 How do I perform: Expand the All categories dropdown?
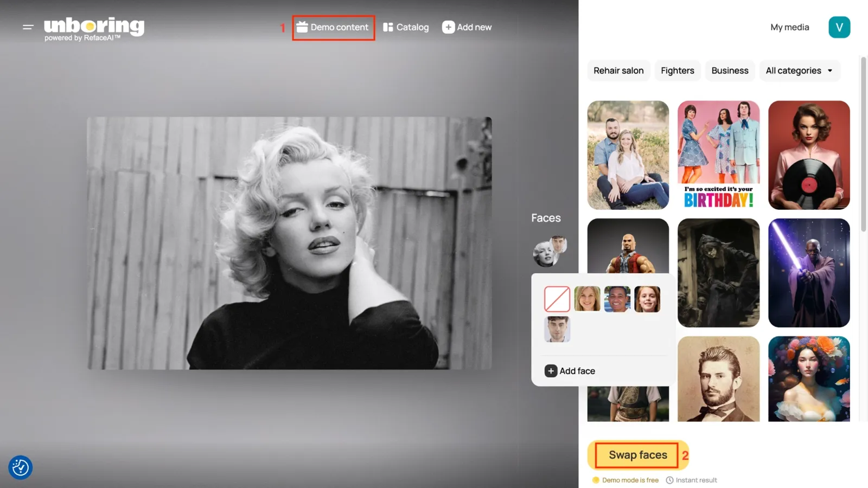click(x=799, y=70)
